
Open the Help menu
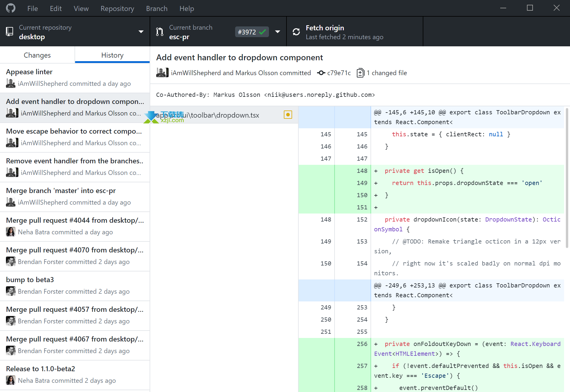186,9
